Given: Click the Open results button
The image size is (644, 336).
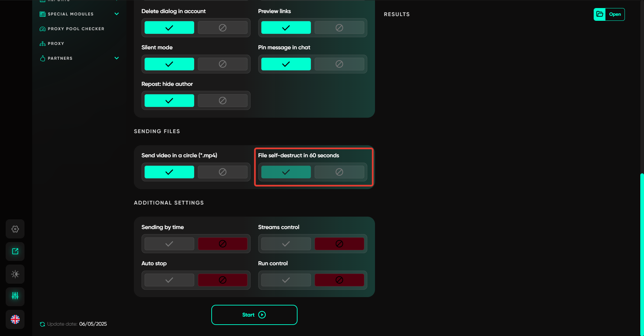Looking at the screenshot, I should click(615, 14).
